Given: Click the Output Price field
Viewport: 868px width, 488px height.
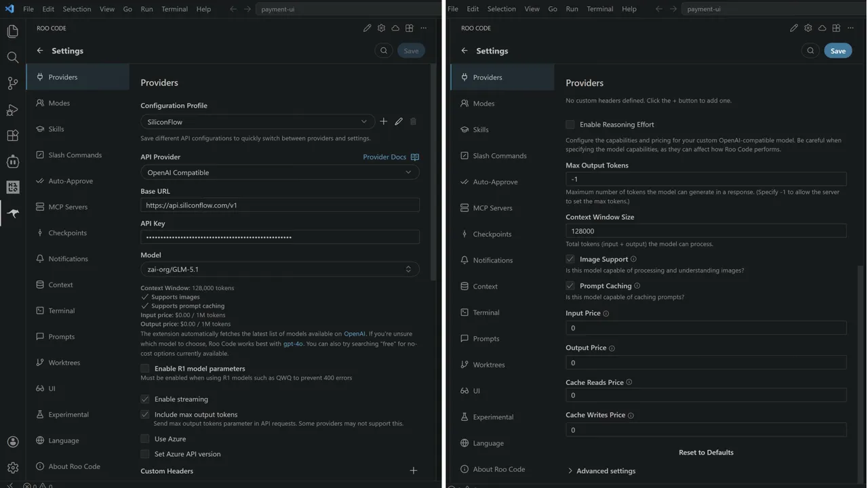Looking at the screenshot, I should pos(706,363).
